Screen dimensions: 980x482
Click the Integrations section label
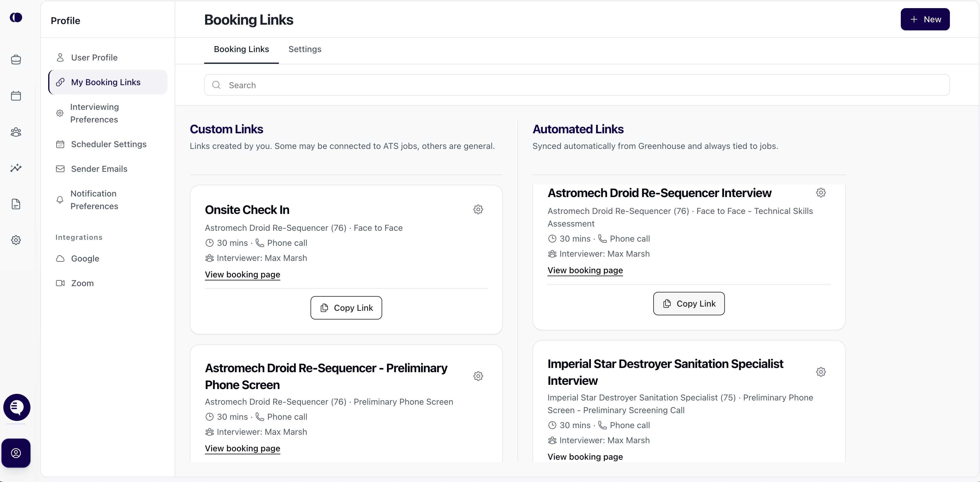coord(79,238)
